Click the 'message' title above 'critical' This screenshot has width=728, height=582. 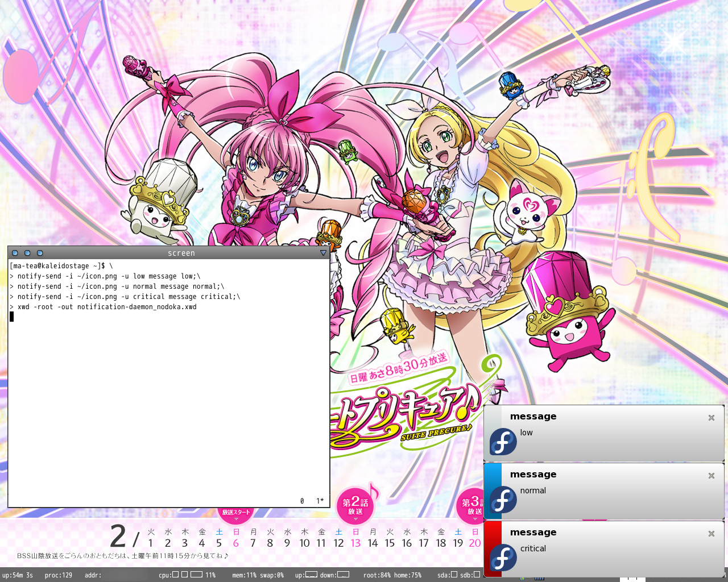pyautogui.click(x=533, y=533)
